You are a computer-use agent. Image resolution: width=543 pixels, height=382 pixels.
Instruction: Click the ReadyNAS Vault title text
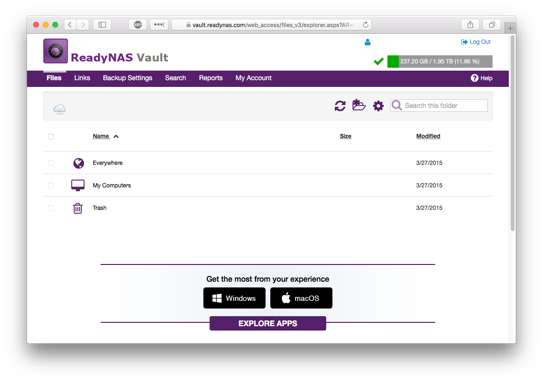119,57
